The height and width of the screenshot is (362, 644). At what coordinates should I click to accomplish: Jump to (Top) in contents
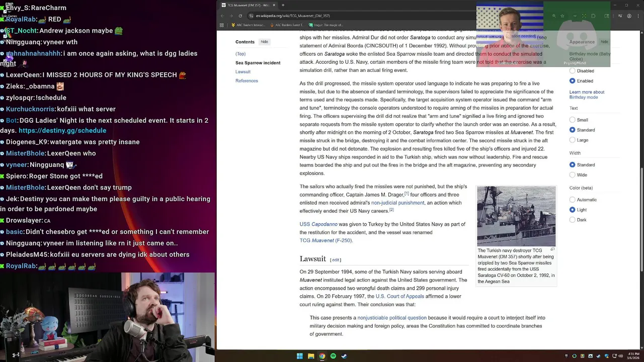(240, 54)
